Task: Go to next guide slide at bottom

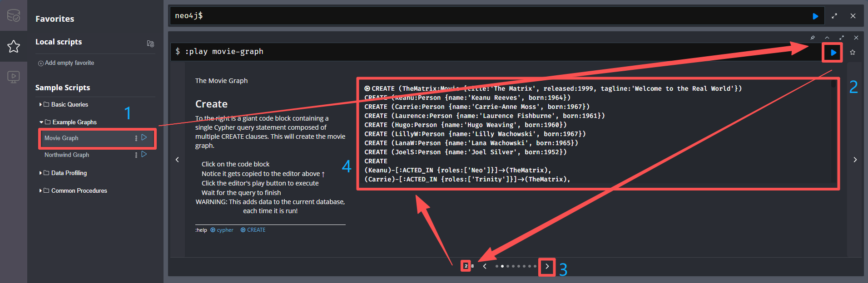Action: pyautogui.click(x=547, y=266)
